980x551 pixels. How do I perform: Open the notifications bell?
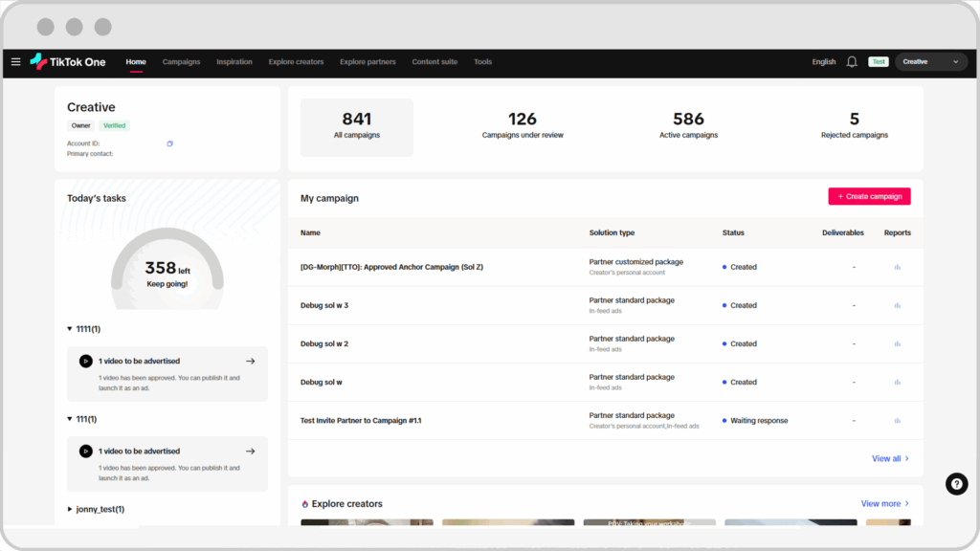[852, 62]
